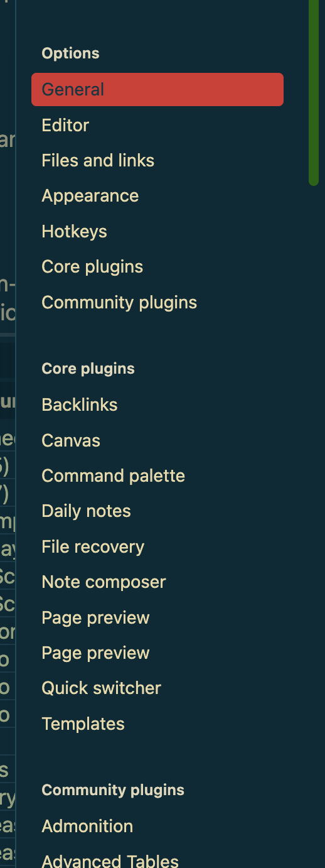The width and height of the screenshot is (325, 868).
Task: Select the highlighted General settings tab
Action: pos(157,89)
